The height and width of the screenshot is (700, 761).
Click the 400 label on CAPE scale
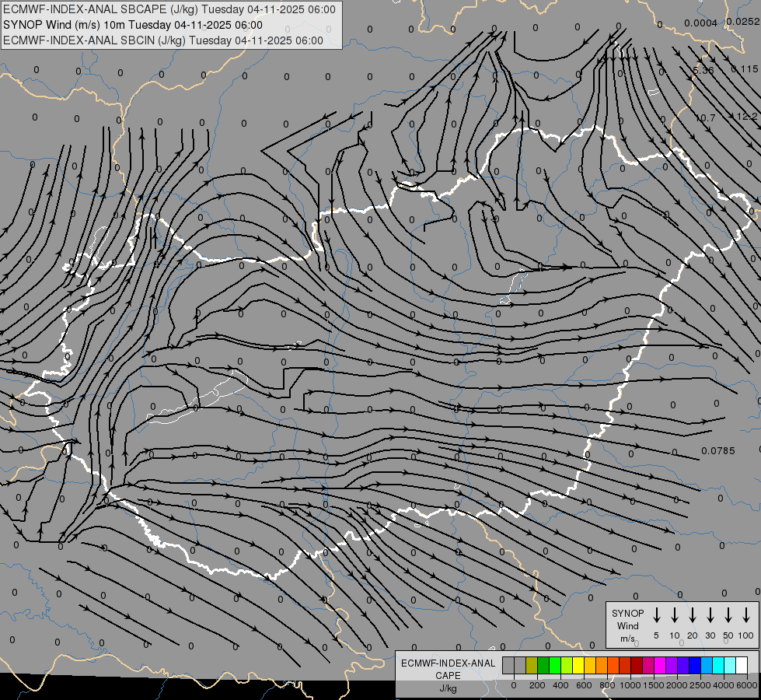point(560,685)
